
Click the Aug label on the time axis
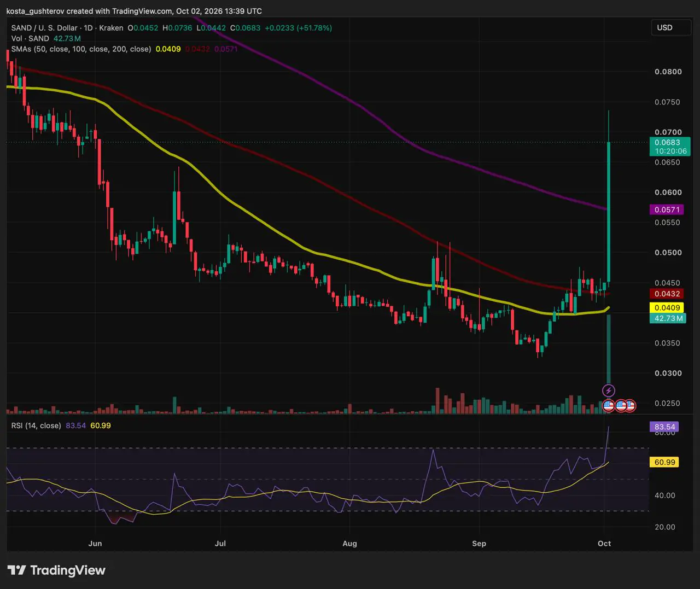coord(349,544)
